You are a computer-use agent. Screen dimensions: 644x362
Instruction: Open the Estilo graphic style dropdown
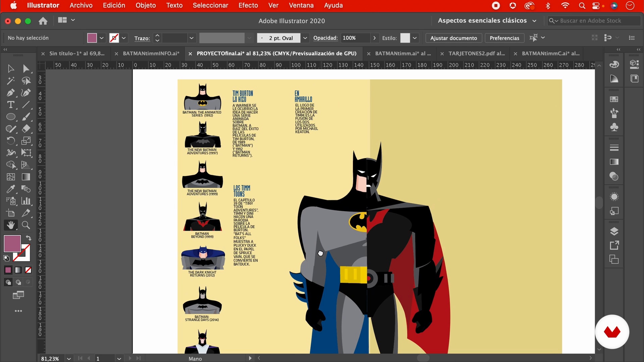(415, 38)
